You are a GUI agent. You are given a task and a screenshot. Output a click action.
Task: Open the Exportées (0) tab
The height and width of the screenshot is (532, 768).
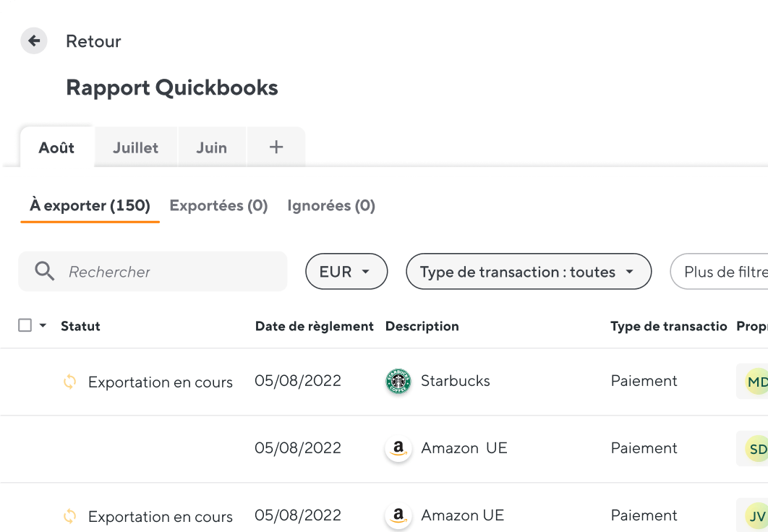click(218, 205)
